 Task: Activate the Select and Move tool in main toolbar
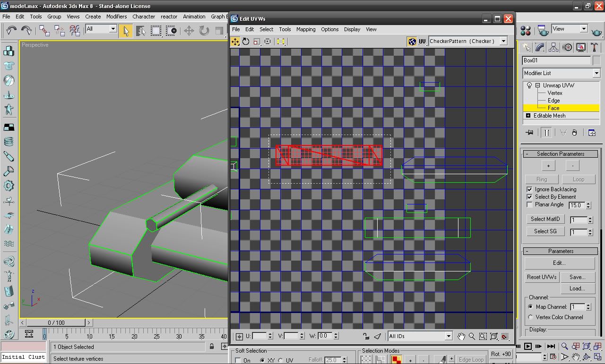point(189,31)
